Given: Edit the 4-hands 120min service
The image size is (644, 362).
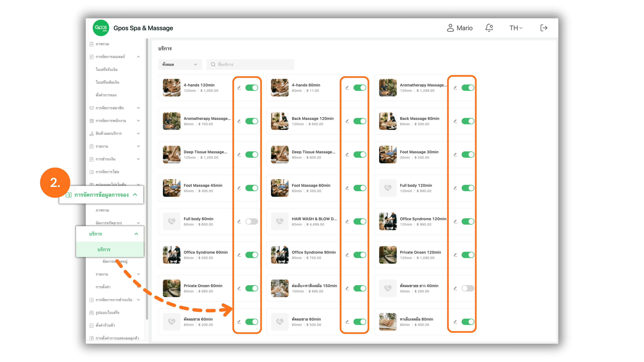Looking at the screenshot, I should point(239,88).
